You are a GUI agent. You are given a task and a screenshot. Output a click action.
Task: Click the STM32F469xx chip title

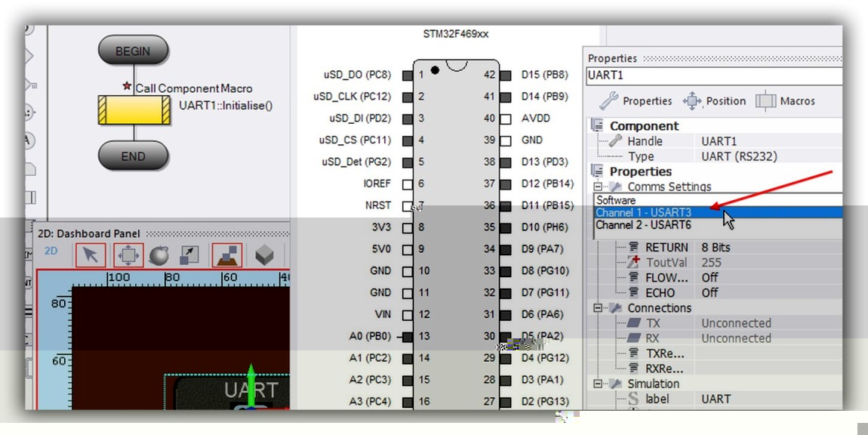point(456,34)
